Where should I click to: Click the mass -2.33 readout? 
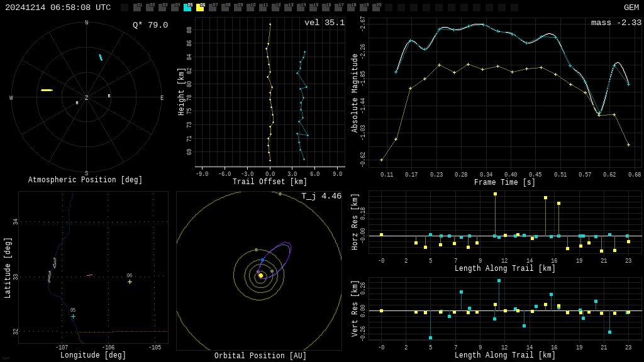(616, 23)
